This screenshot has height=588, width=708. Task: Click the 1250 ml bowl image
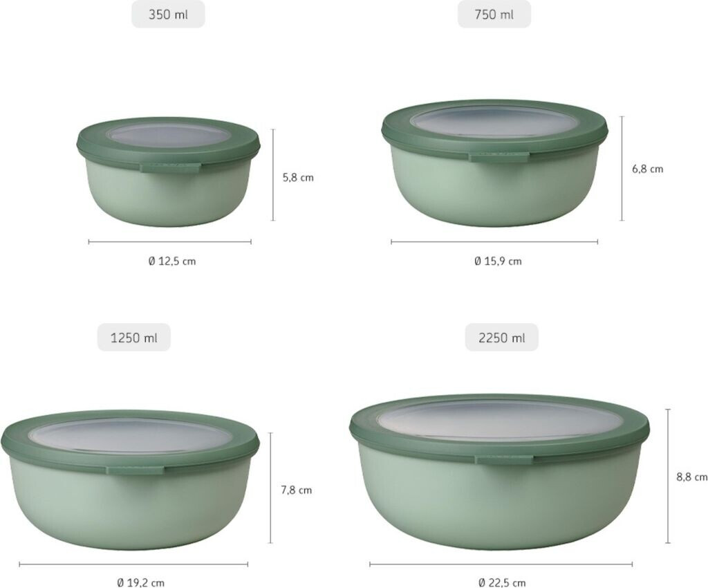pyautogui.click(x=130, y=479)
